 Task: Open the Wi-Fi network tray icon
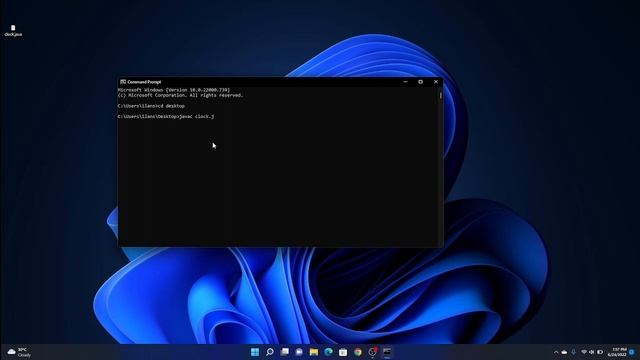click(x=584, y=352)
